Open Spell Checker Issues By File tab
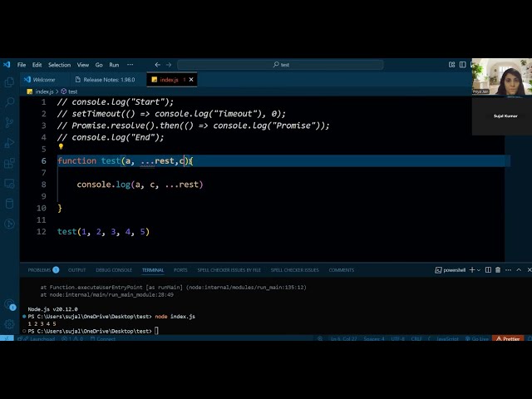 [x=229, y=270]
